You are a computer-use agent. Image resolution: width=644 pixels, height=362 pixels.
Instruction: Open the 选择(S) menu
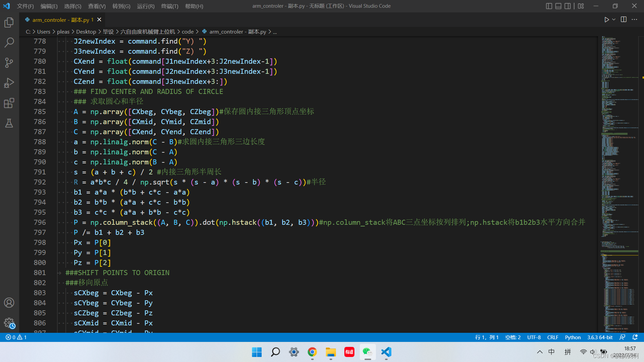click(x=73, y=6)
